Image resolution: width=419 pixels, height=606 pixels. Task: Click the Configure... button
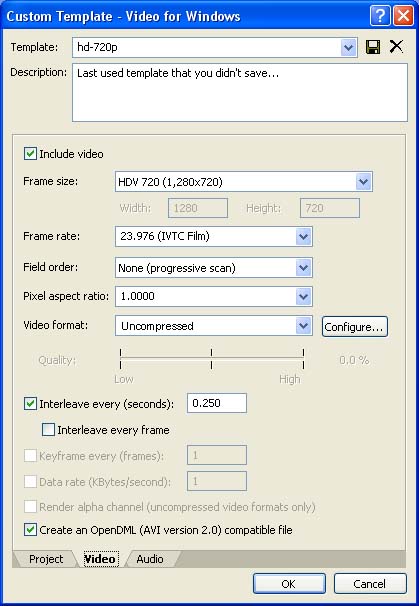[354, 327]
